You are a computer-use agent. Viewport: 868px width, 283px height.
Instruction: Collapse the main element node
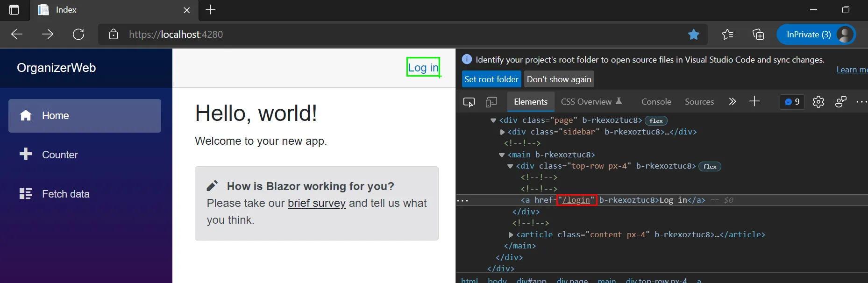(502, 155)
